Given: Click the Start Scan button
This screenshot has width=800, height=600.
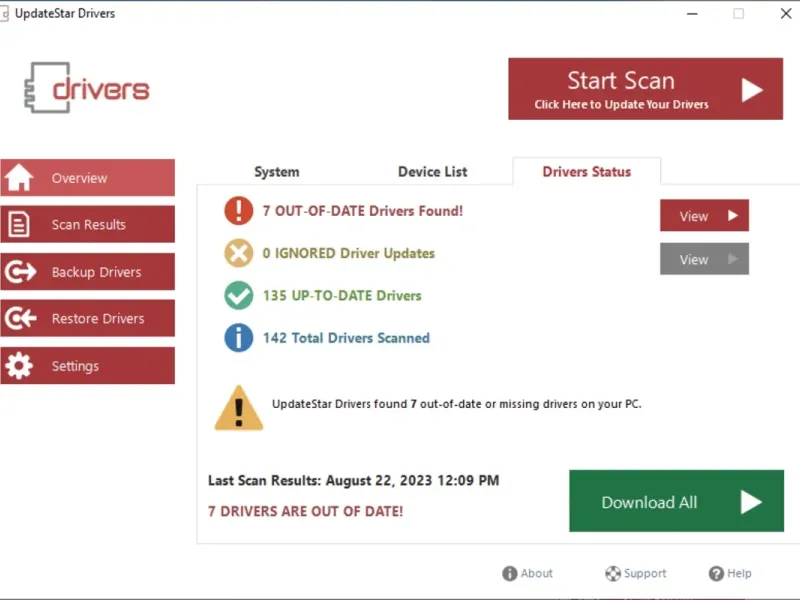Looking at the screenshot, I should point(645,89).
